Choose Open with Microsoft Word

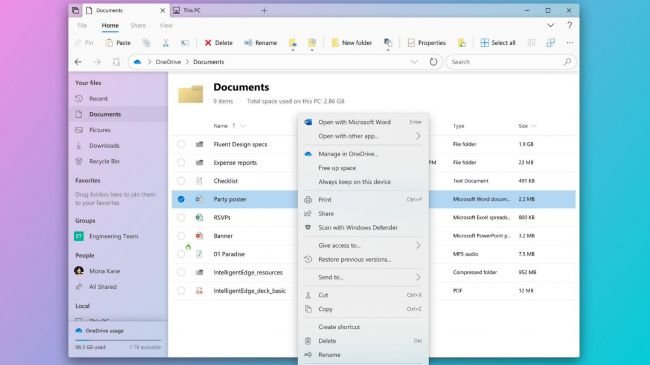[364, 122]
